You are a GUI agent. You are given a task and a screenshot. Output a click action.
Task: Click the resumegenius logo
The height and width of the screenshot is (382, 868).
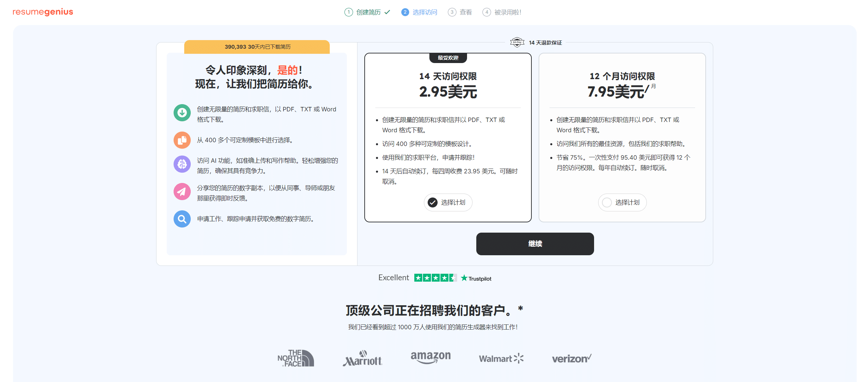pos(42,12)
